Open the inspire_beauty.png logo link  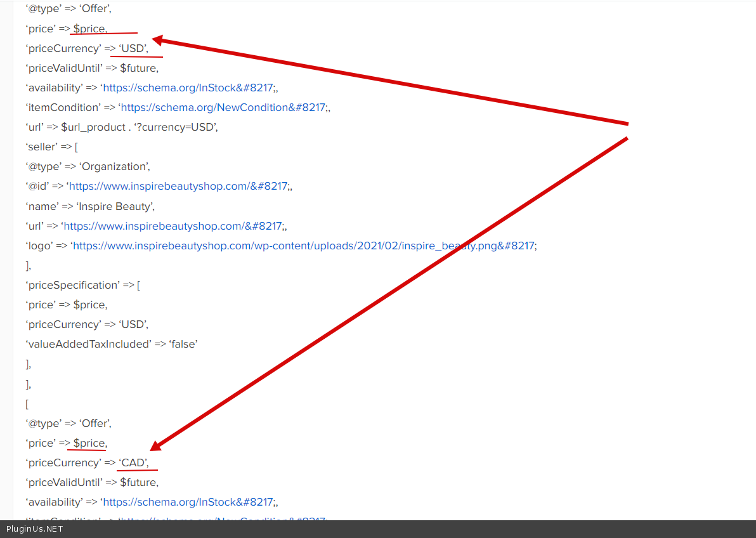click(x=303, y=246)
